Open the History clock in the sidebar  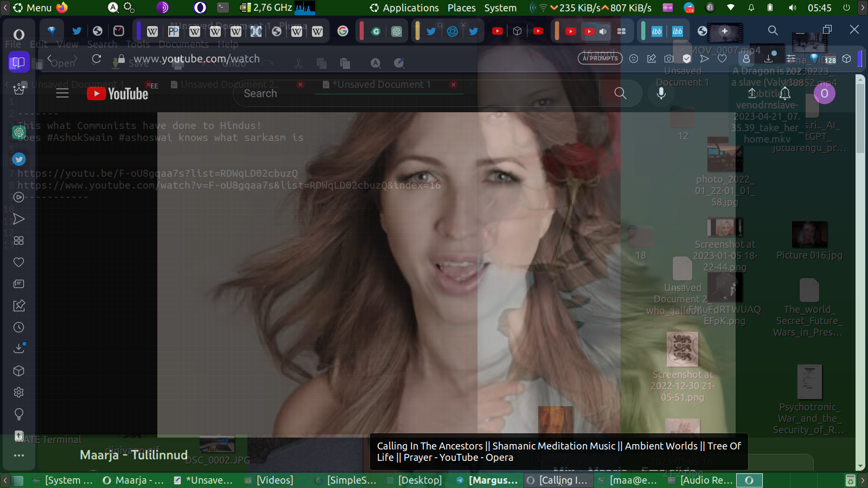(x=19, y=328)
